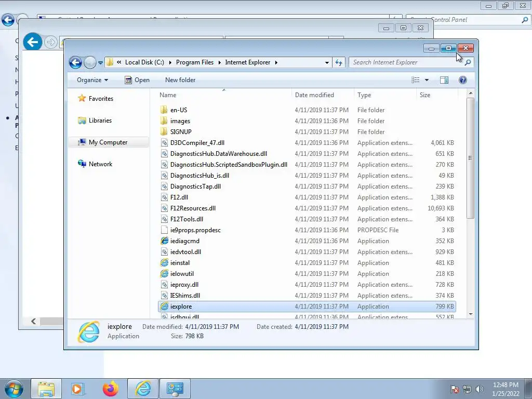This screenshot has width=532, height=399.
Task: Select IEShims.dll file icon
Action: (x=164, y=295)
